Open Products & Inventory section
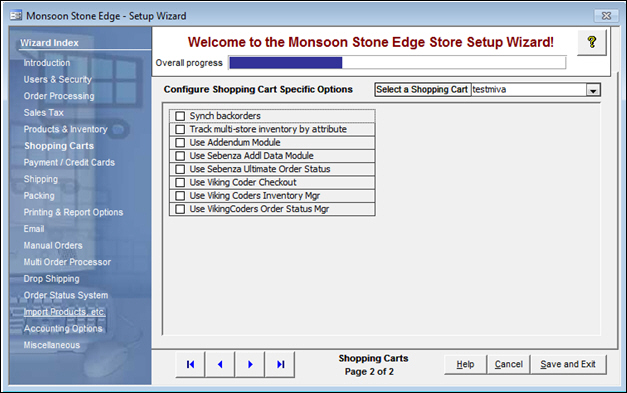 [66, 129]
